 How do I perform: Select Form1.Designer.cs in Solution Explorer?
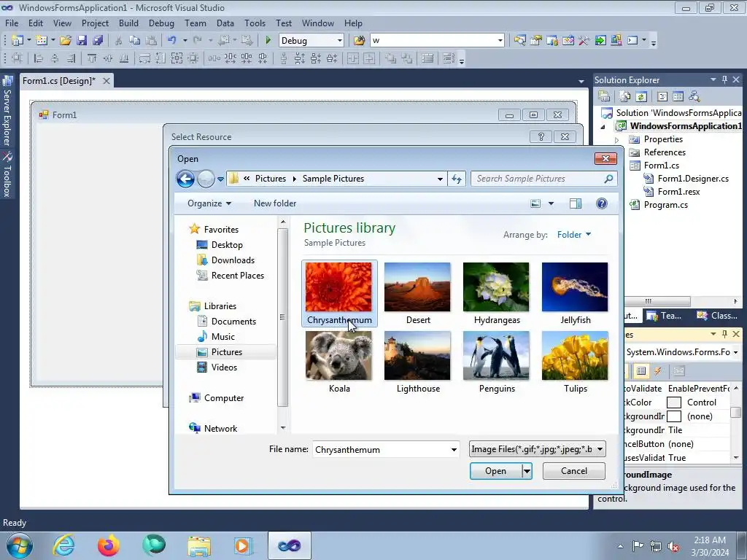[693, 179]
